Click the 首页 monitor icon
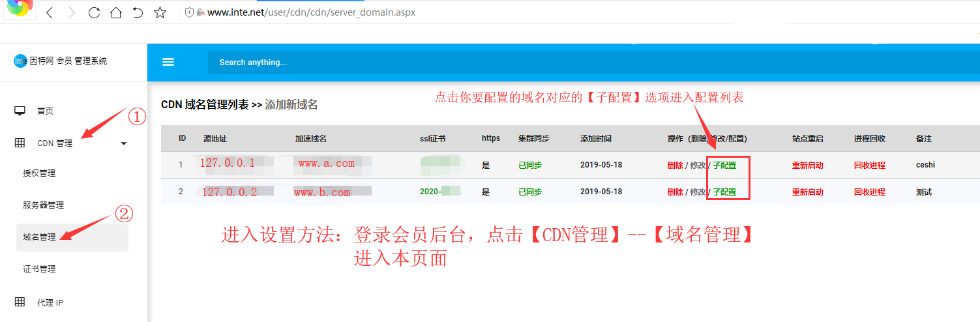 click(20, 111)
